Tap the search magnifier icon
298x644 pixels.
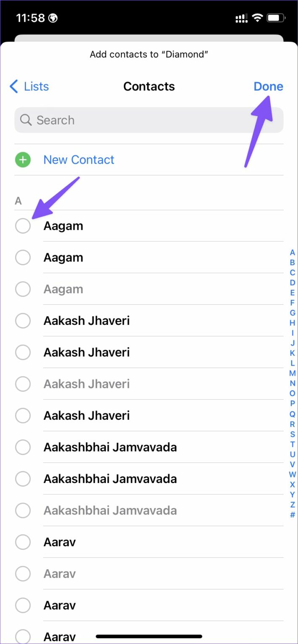[26, 120]
